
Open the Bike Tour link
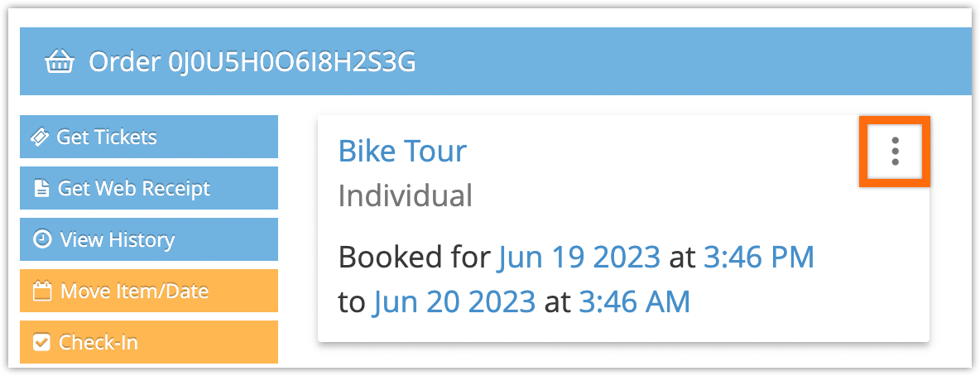[402, 151]
